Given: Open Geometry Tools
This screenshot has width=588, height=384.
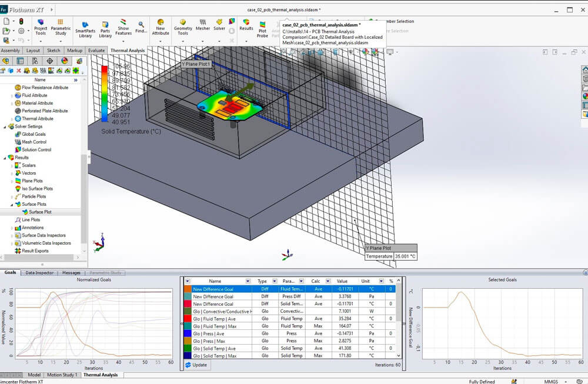Looking at the screenshot, I should click(x=183, y=27).
